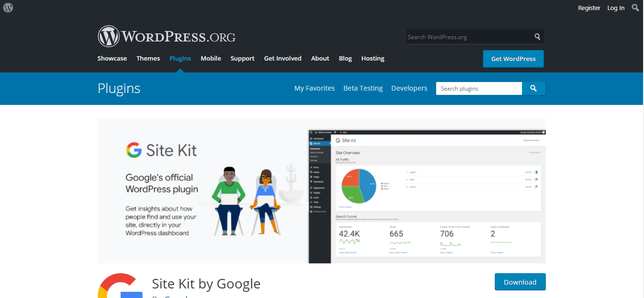Viewport: 644px width, 298px height.
Task: Click Register in the top bar
Action: pos(589,8)
